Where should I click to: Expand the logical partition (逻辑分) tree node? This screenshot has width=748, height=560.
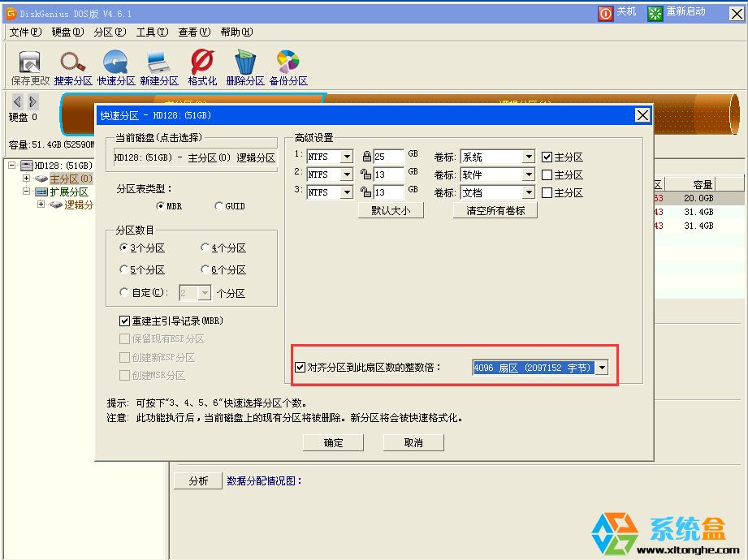pos(41,205)
